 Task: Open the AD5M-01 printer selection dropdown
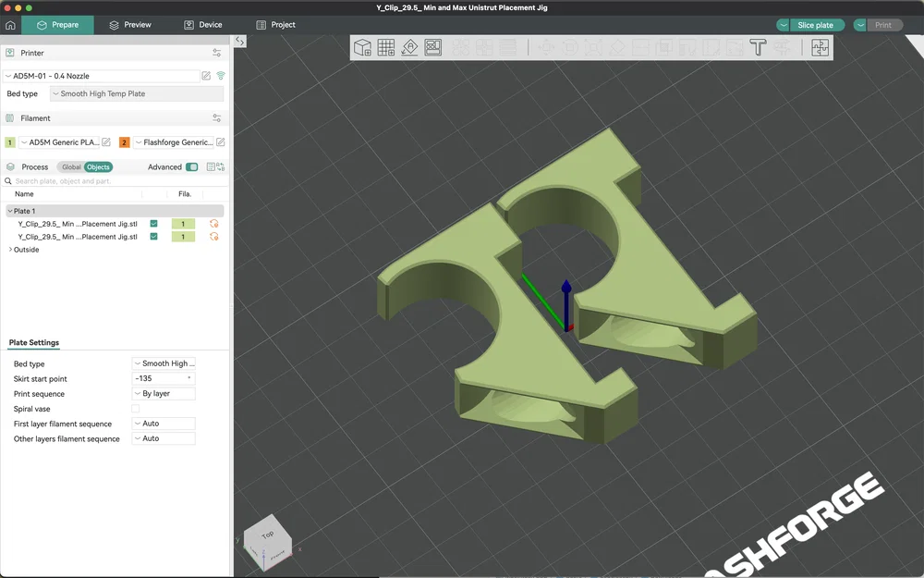[x=100, y=76]
